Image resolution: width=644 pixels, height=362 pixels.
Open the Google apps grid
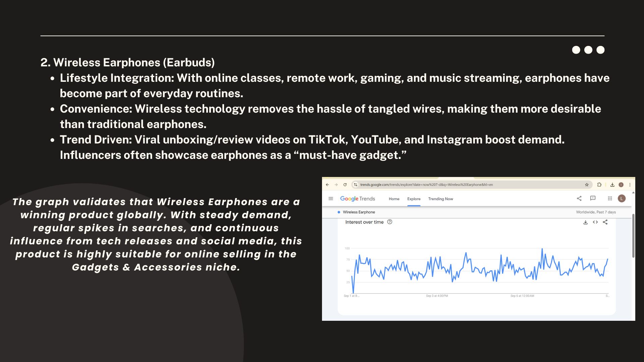610,198
